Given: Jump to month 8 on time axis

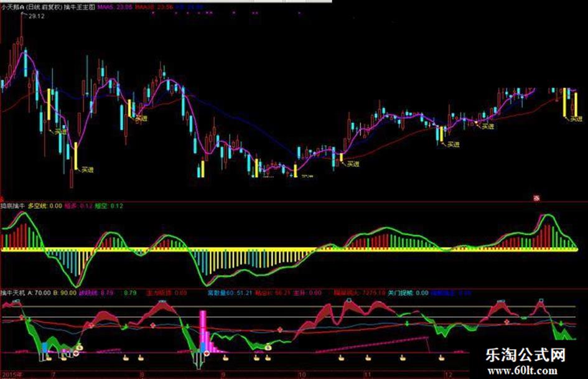Looking at the screenshot, I should (x=142, y=375).
